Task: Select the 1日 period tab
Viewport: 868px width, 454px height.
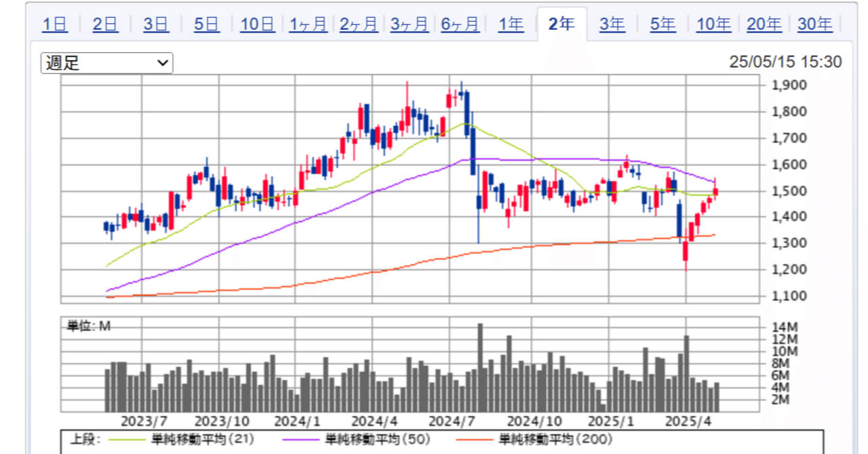Action: point(55,25)
